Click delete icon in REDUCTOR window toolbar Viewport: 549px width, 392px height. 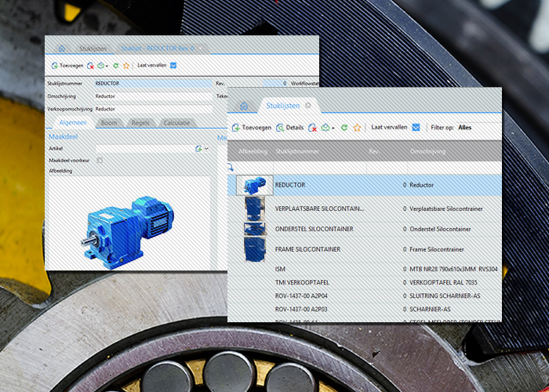point(90,65)
